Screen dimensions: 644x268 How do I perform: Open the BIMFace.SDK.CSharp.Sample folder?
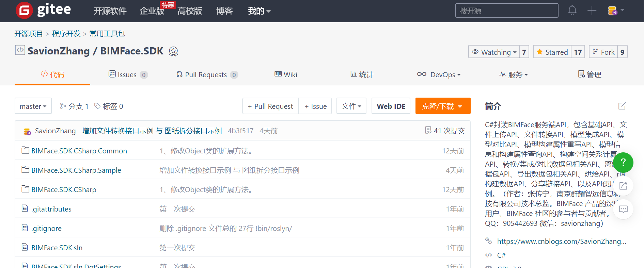point(76,170)
